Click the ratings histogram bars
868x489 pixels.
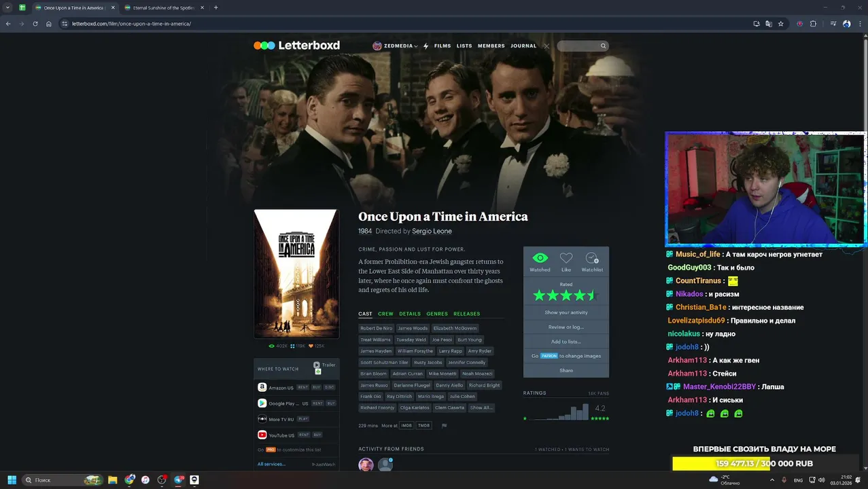pos(559,412)
